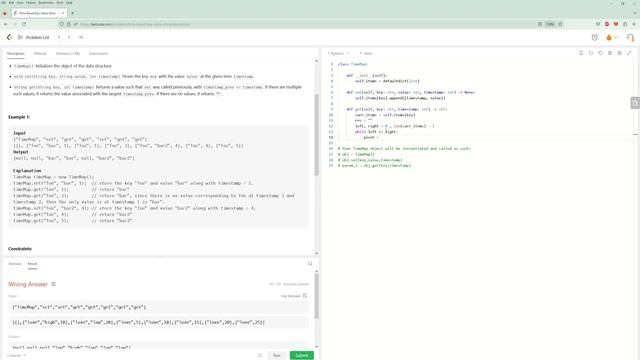Image resolution: width=640 pixels, height=360 pixels.
Task: Toggle the Auto complete option
Action: coord(366,53)
